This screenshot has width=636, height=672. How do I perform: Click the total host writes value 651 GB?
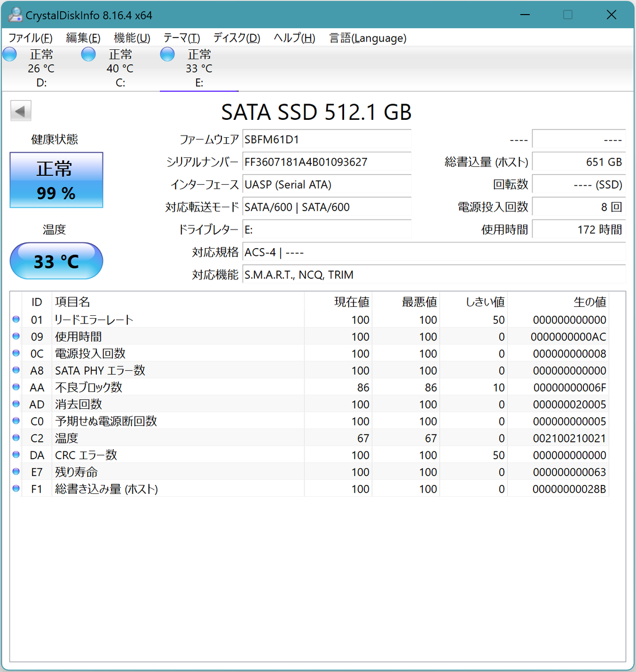click(x=579, y=162)
